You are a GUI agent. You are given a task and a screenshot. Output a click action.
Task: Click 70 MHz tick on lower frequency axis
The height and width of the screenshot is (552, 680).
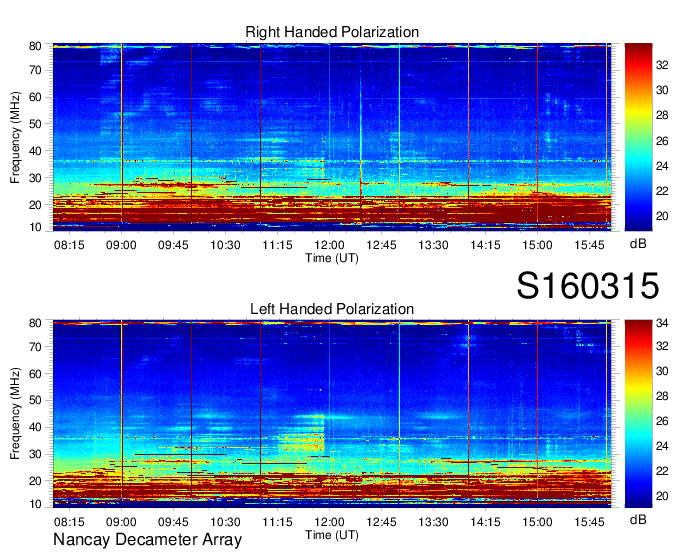click(35, 347)
